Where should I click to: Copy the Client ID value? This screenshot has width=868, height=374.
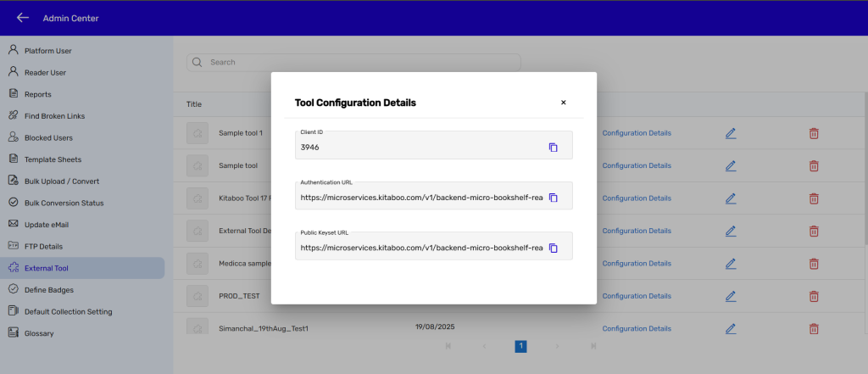[x=553, y=148]
